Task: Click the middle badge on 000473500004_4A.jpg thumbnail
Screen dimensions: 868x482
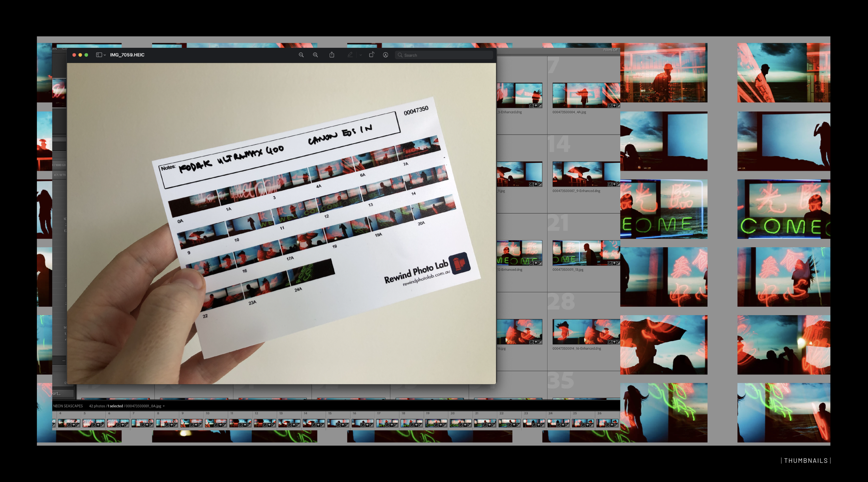Action: [x=614, y=105]
